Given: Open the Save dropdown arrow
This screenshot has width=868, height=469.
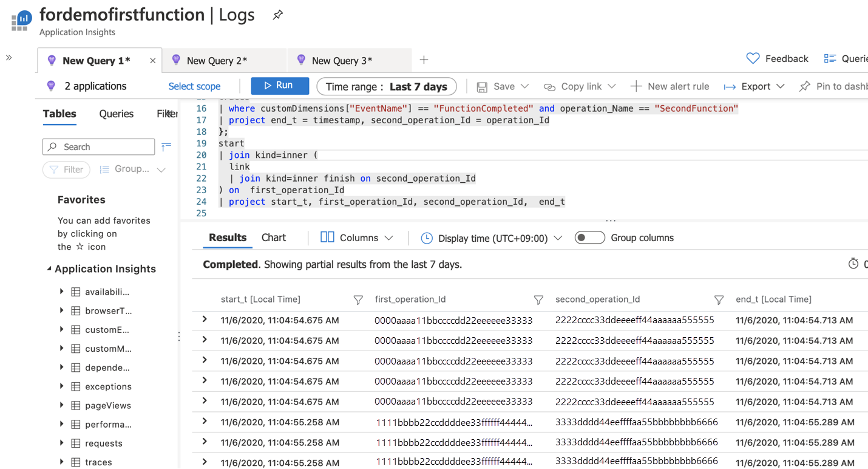Looking at the screenshot, I should pos(525,87).
